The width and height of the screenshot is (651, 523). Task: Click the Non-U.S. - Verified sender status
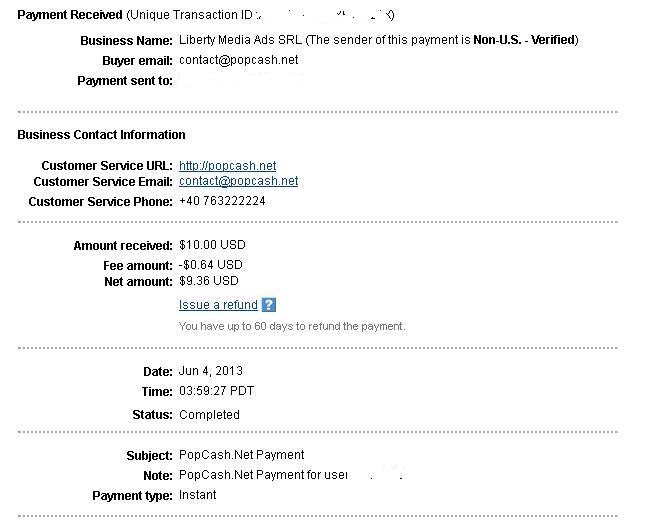pyautogui.click(x=524, y=40)
